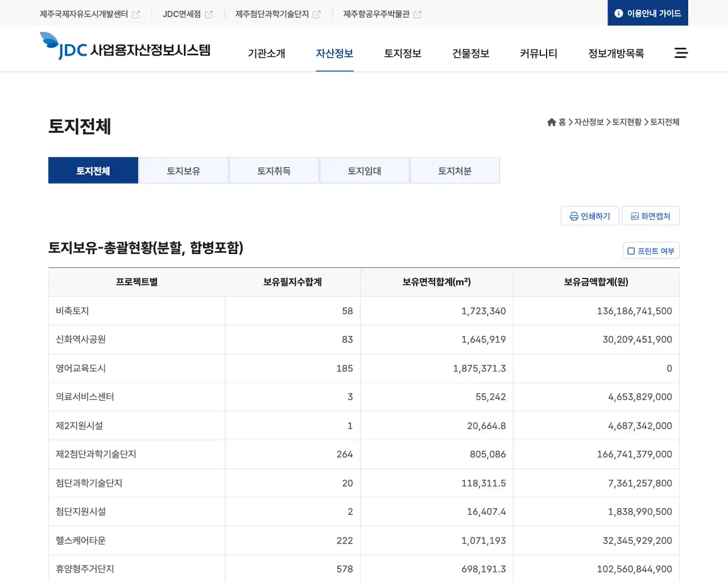Viewport: 728px width, 582px height.
Task: Click 홈 text in breadcrumb
Action: pos(562,122)
